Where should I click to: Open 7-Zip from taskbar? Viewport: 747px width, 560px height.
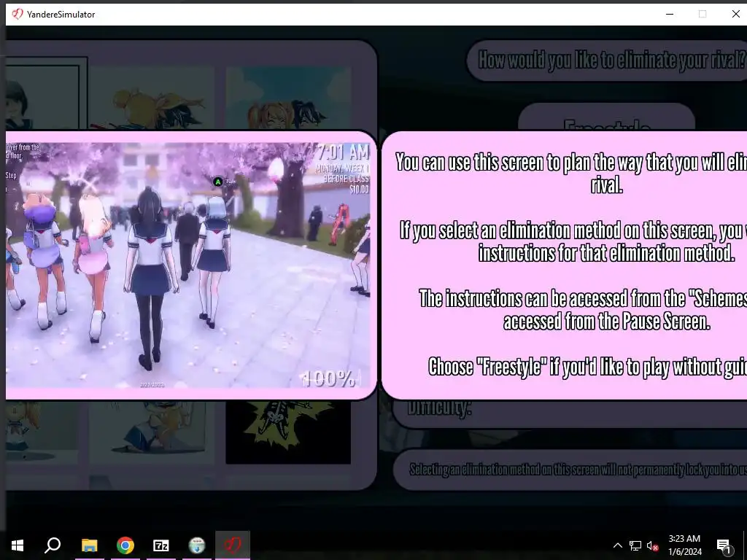[161, 545]
